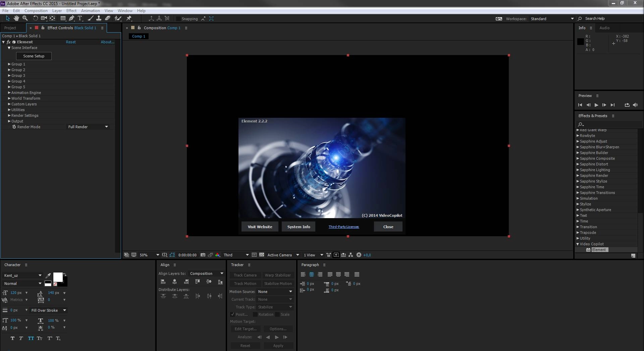This screenshot has height=351, width=644.
Task: Switch to the Audio tab
Action: (604, 28)
